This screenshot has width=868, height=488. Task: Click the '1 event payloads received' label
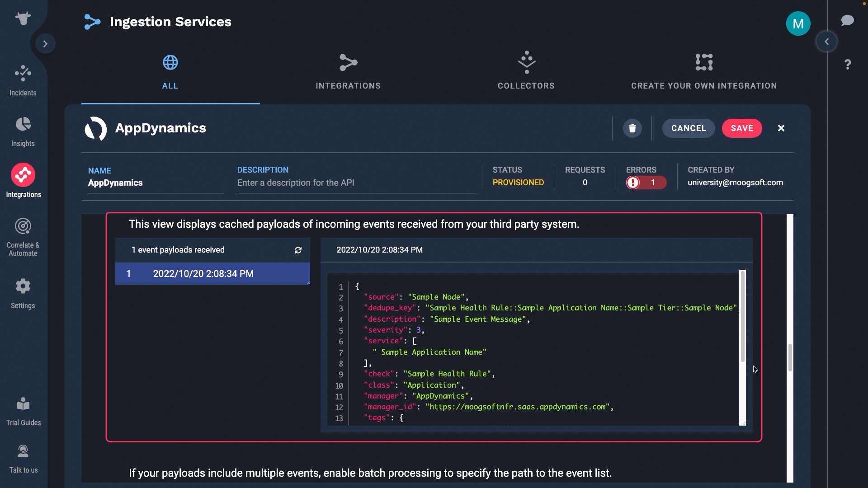click(x=178, y=250)
